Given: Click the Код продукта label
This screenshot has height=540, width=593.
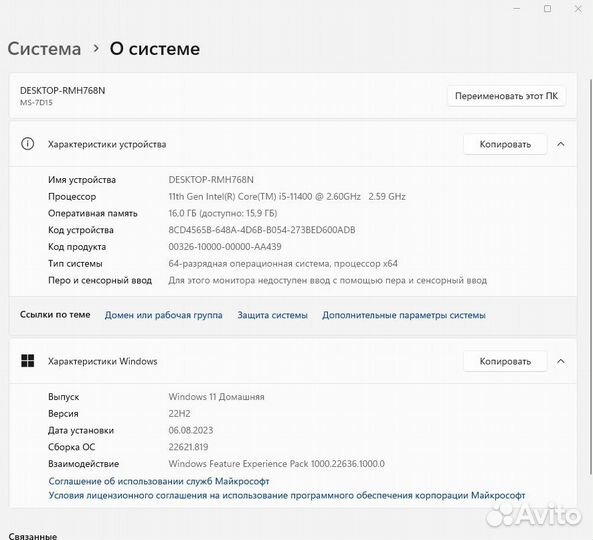Looking at the screenshot, I should pyautogui.click(x=77, y=247).
